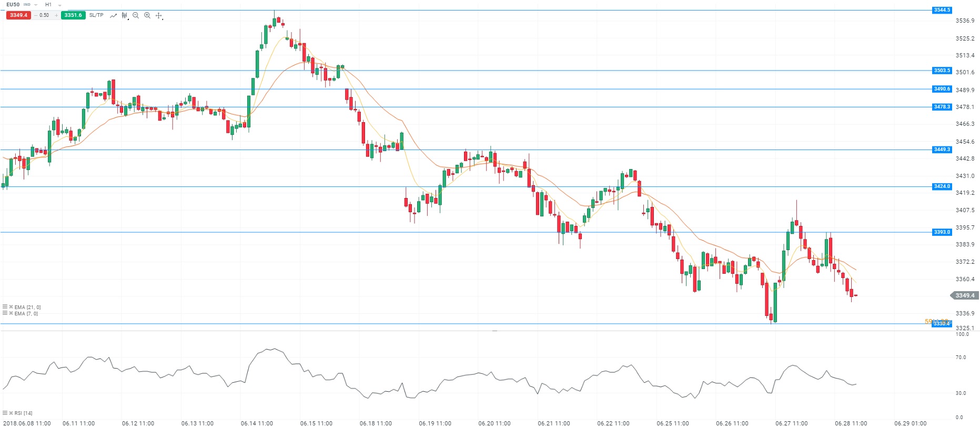This screenshot has width=980, height=427.
Task: Zoom out the chart
Action: tap(136, 15)
